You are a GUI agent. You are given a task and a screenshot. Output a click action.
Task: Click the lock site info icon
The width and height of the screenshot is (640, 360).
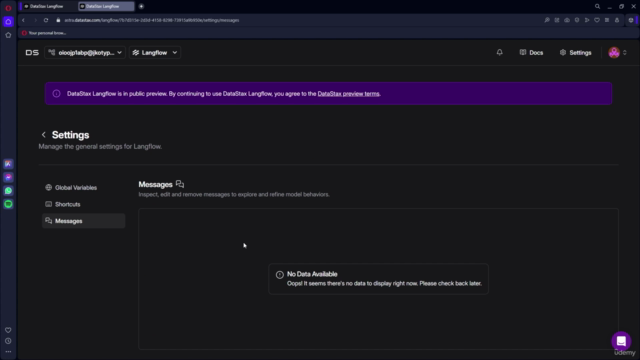[58, 20]
